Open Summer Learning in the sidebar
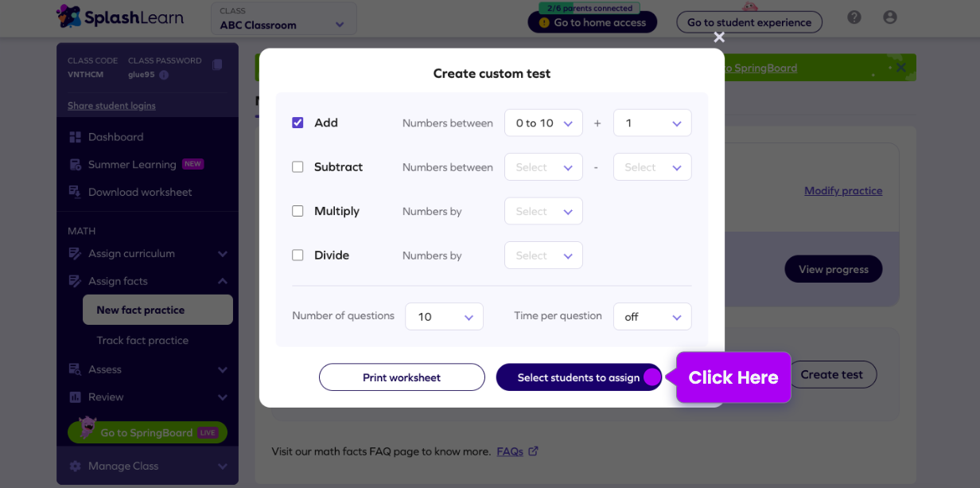The width and height of the screenshot is (980, 488). point(132,165)
